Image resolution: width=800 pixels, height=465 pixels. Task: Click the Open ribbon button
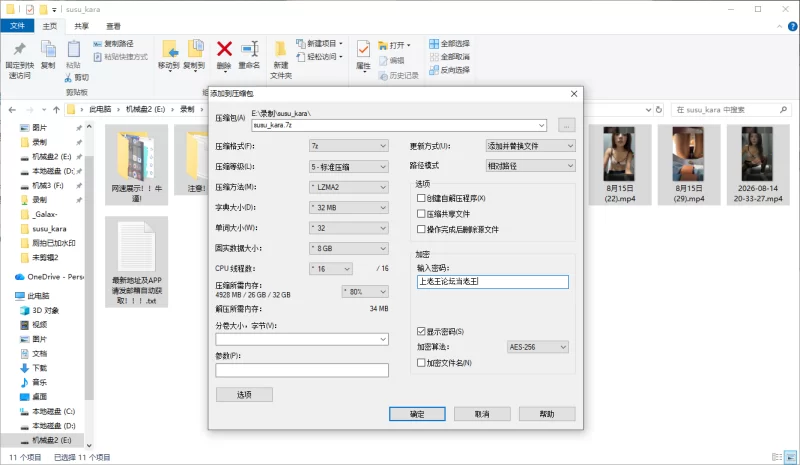394,45
